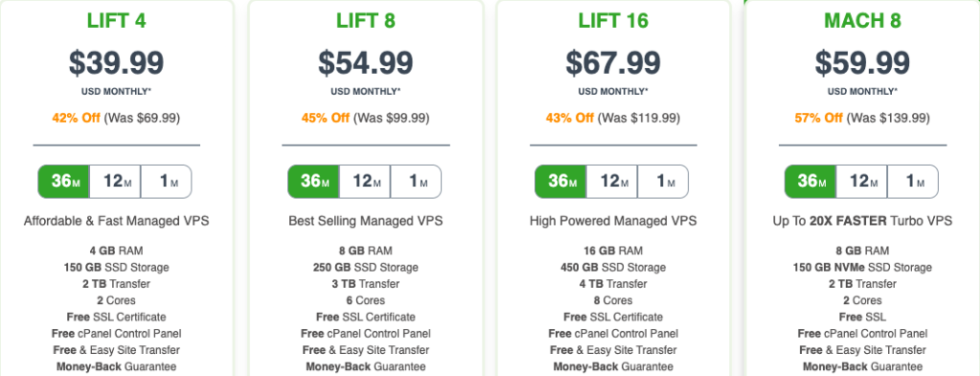Choose 36-month billing on Lift 8
The width and height of the screenshot is (980, 376).
(314, 182)
